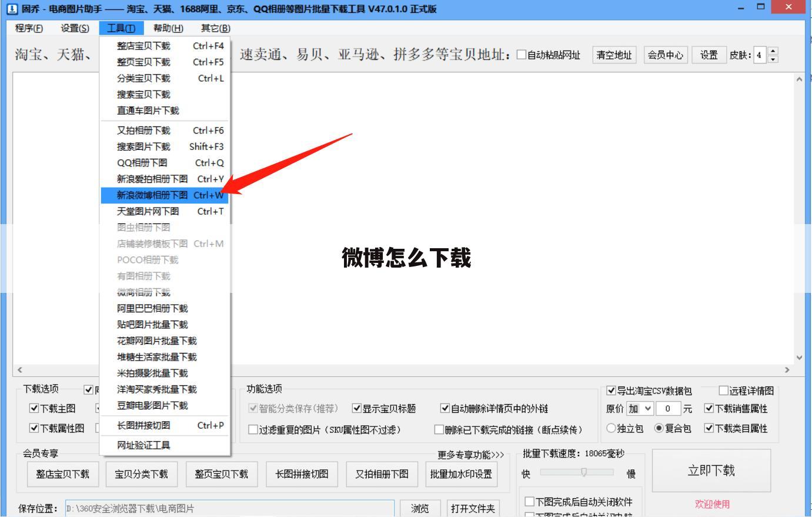The height and width of the screenshot is (517, 812).
Task: Choose 分类宝贝下载 from the menu
Action: coord(165,78)
